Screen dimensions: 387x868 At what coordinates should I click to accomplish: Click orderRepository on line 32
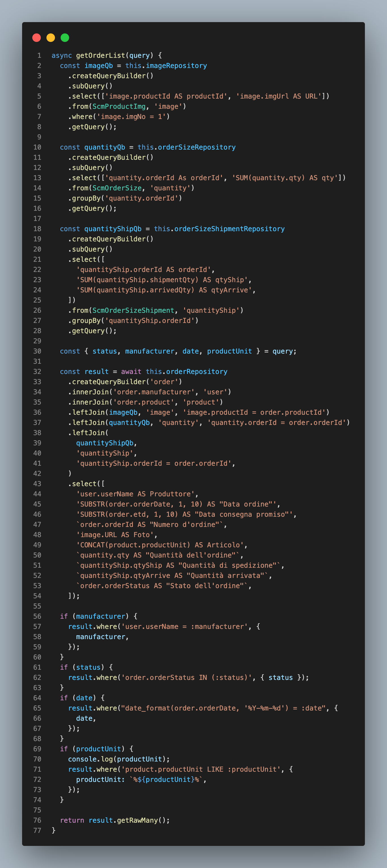197,372
